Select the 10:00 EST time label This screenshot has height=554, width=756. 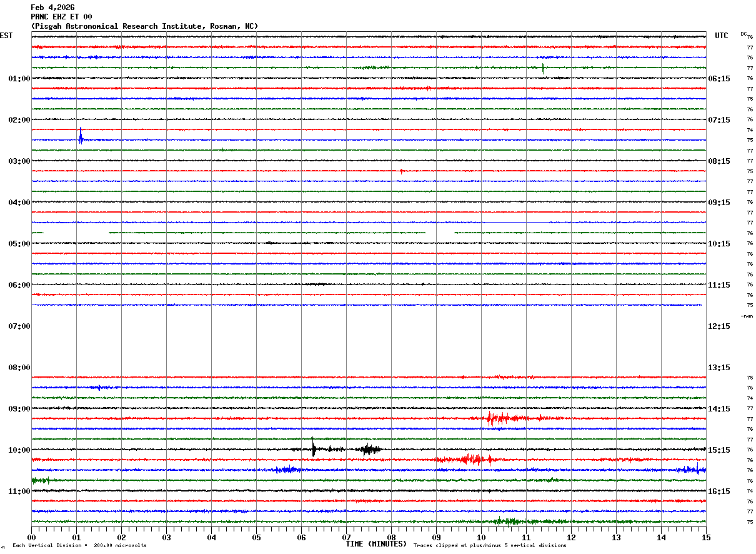click(19, 450)
